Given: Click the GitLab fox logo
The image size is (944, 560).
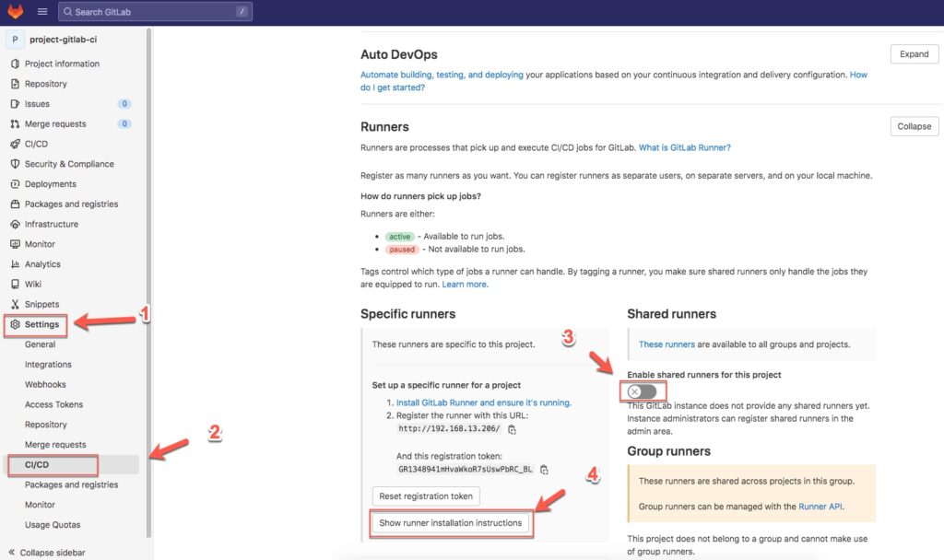Looking at the screenshot, I should [15, 11].
